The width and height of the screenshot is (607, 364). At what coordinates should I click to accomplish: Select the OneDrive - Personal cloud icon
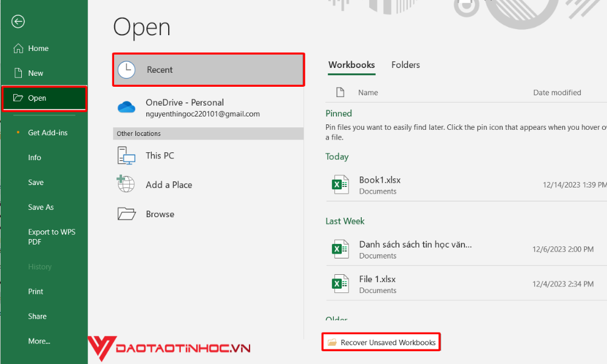(x=126, y=107)
